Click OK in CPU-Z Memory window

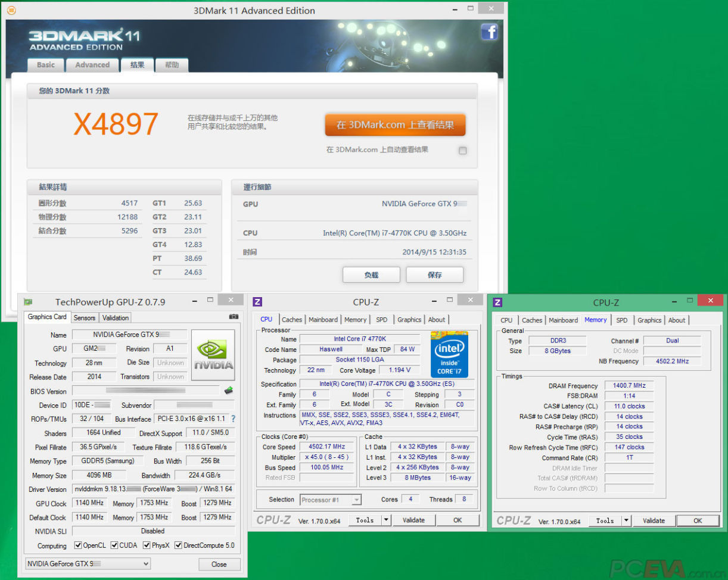698,520
